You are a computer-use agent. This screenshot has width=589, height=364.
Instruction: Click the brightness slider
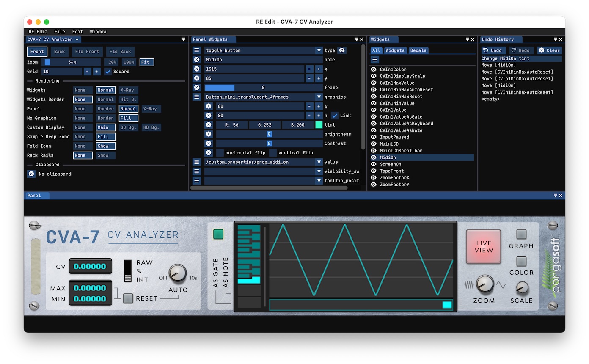pos(269,134)
